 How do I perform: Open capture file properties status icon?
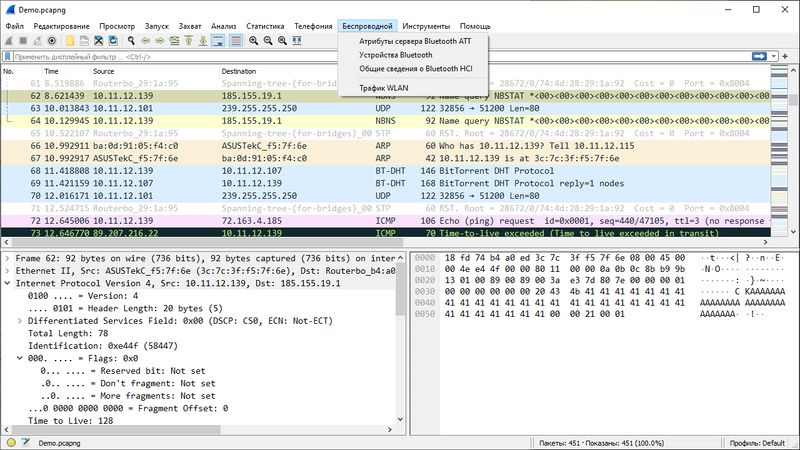point(26,443)
